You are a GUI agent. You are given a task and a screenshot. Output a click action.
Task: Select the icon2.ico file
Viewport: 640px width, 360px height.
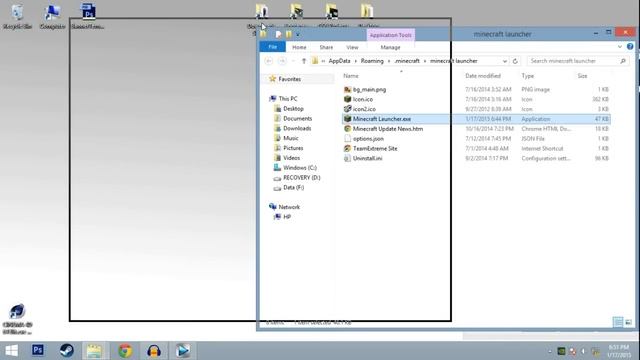point(364,109)
